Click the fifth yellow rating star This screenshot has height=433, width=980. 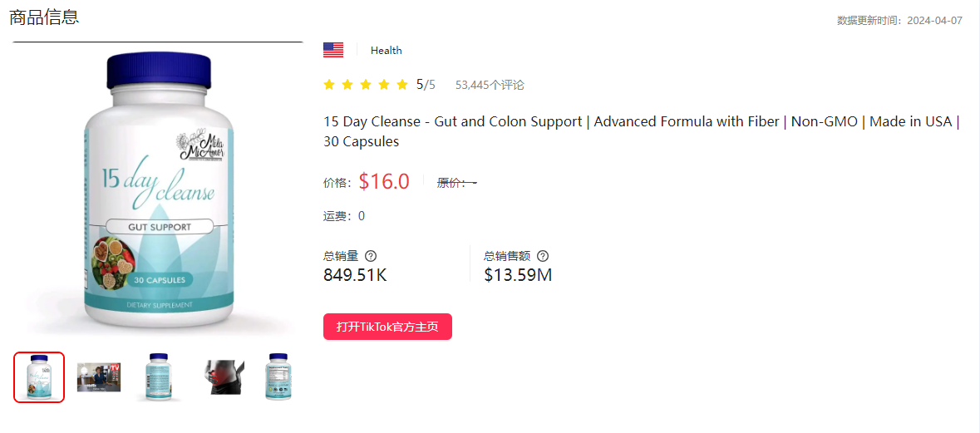pyautogui.click(x=402, y=85)
